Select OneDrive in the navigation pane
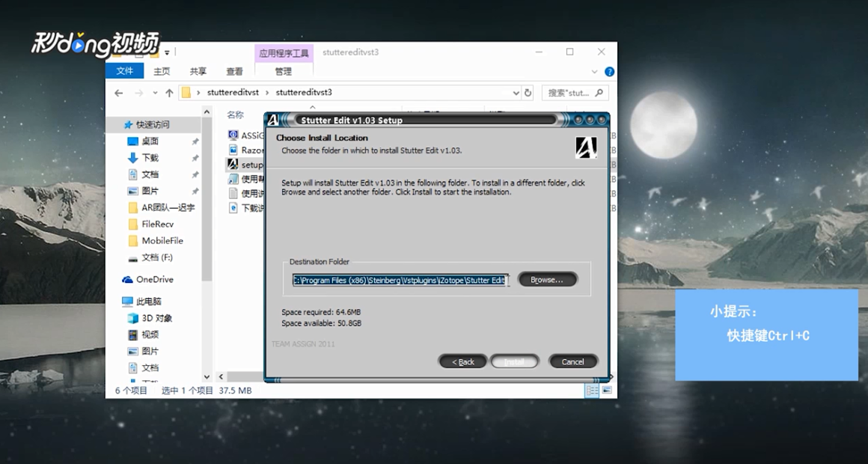Screen dimensions: 868x464 (x=154, y=280)
